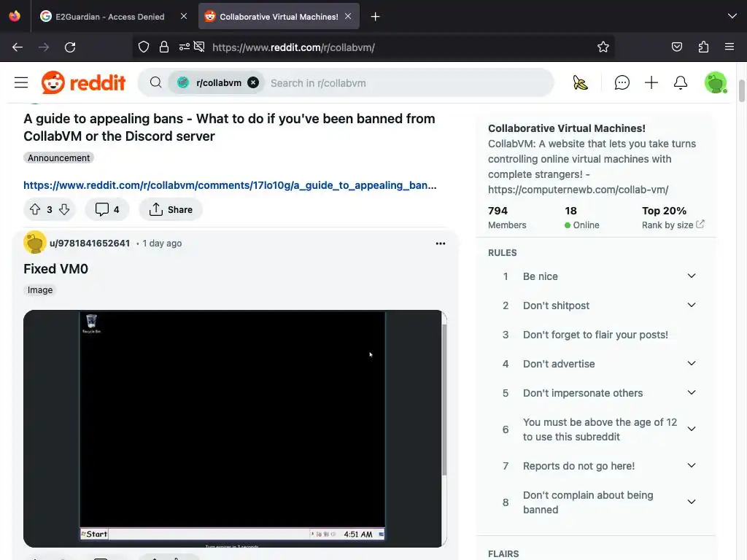Click the blocked screen-share permission icon
Screen dimensions: 747x560
pyautogui.click(x=199, y=47)
